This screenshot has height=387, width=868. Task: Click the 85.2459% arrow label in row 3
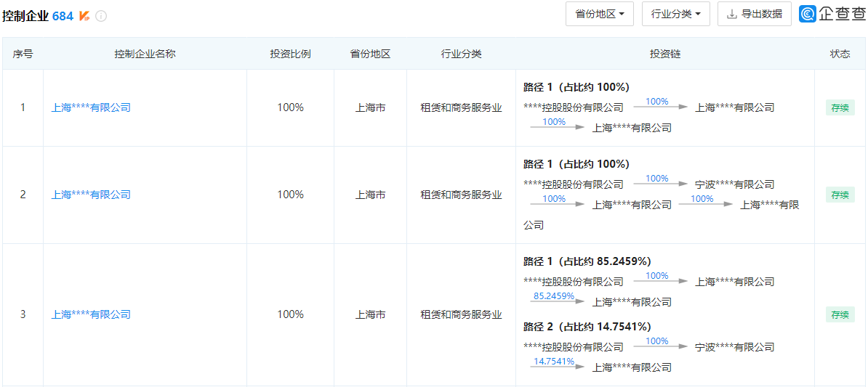(x=553, y=296)
